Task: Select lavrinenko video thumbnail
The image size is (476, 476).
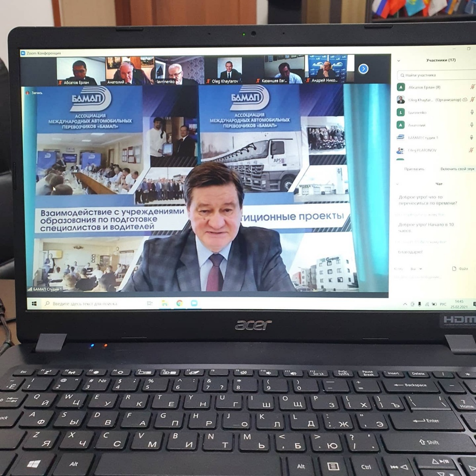Action: 179,70
